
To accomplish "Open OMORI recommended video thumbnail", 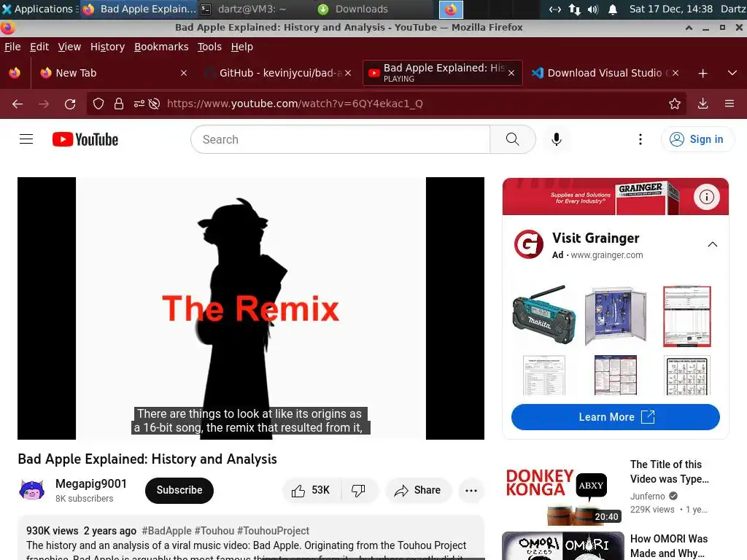I will pos(562,545).
